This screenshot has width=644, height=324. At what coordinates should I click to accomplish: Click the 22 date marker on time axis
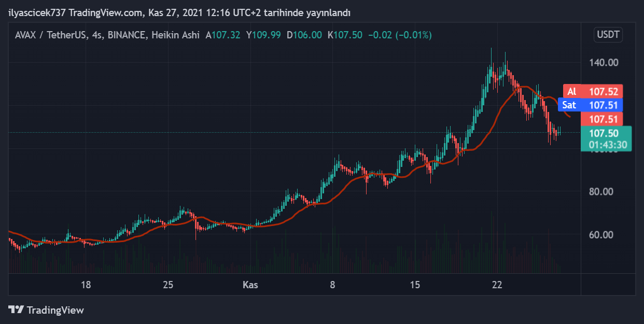[497, 285]
